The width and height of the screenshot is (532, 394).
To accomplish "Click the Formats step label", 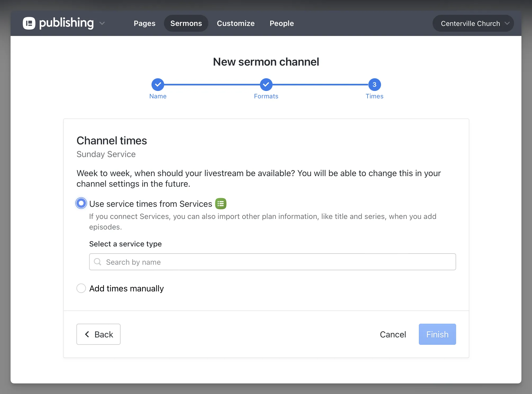I will 266,96.
